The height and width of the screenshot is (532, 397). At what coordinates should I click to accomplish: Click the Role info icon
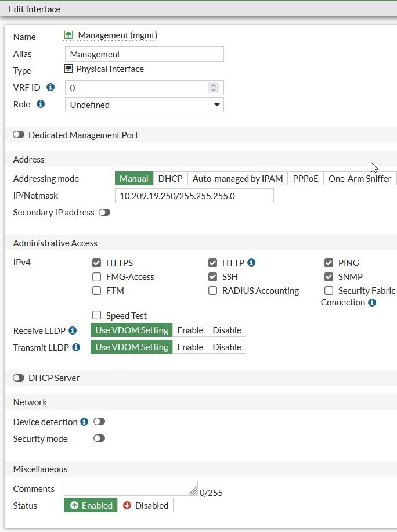click(x=41, y=105)
